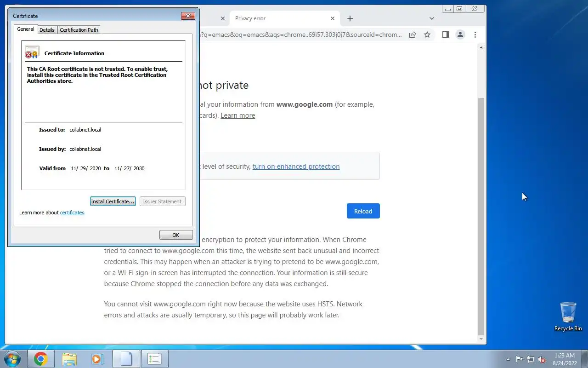
Task: Minimize the Chrome window
Action: point(448,9)
